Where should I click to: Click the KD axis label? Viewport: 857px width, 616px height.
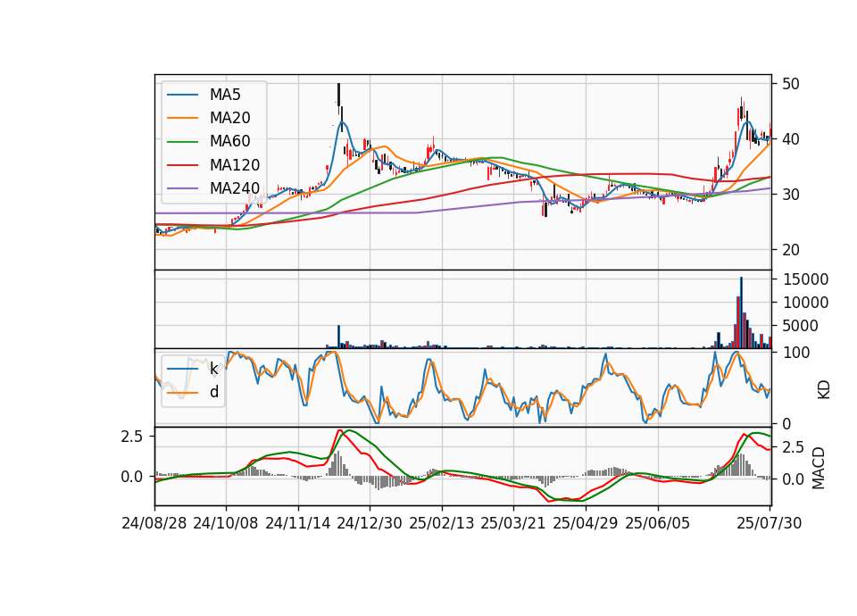tap(824, 390)
